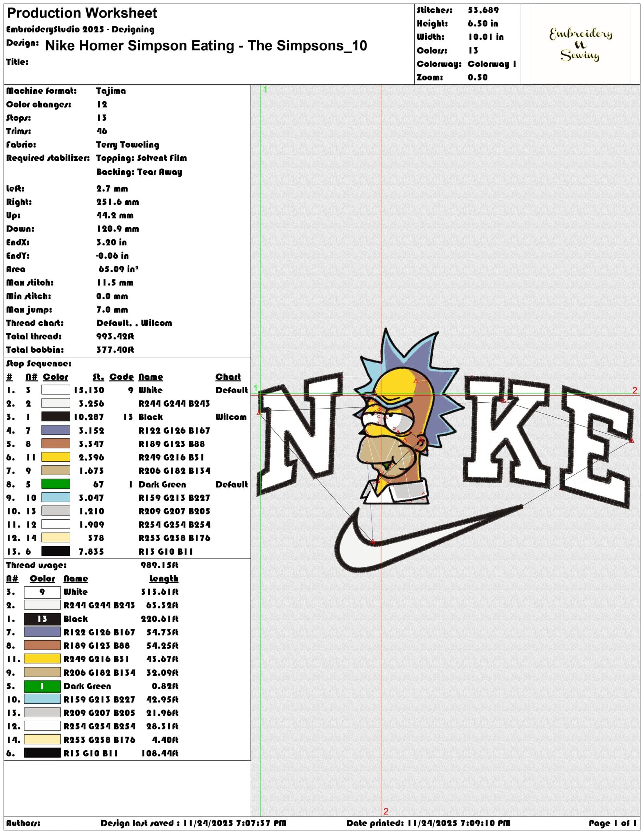Viewport: 644px width, 834px height.
Task: Click the fabric value 'Terry Toweling'
Action: (128, 145)
